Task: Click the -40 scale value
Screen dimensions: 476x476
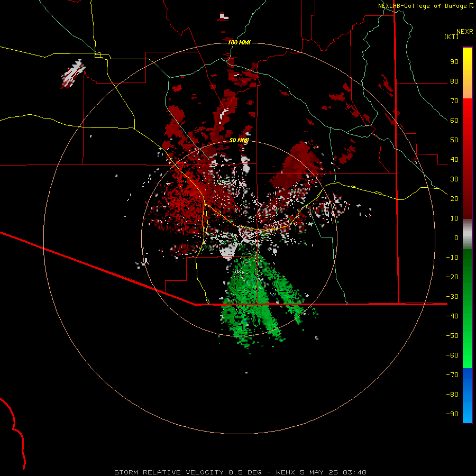Action: pos(452,316)
